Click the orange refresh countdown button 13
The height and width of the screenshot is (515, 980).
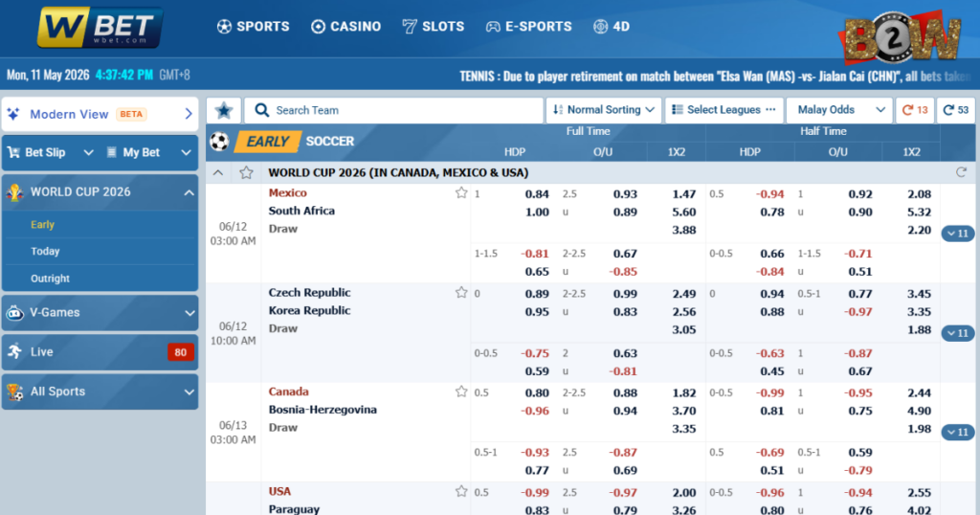pos(915,111)
